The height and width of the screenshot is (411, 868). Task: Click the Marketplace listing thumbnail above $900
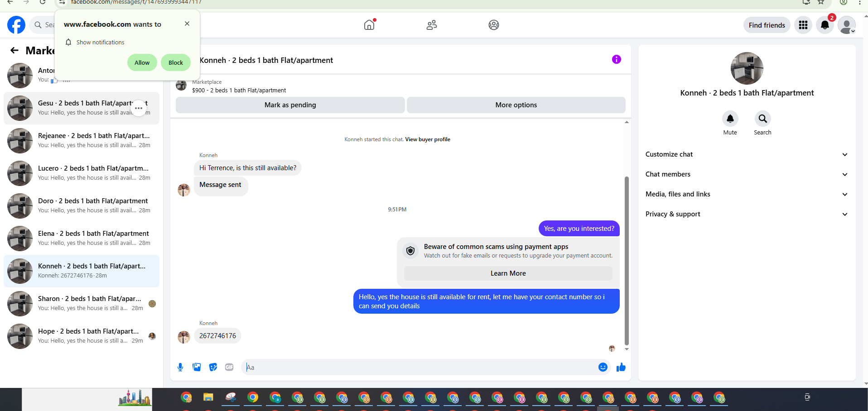[181, 85]
